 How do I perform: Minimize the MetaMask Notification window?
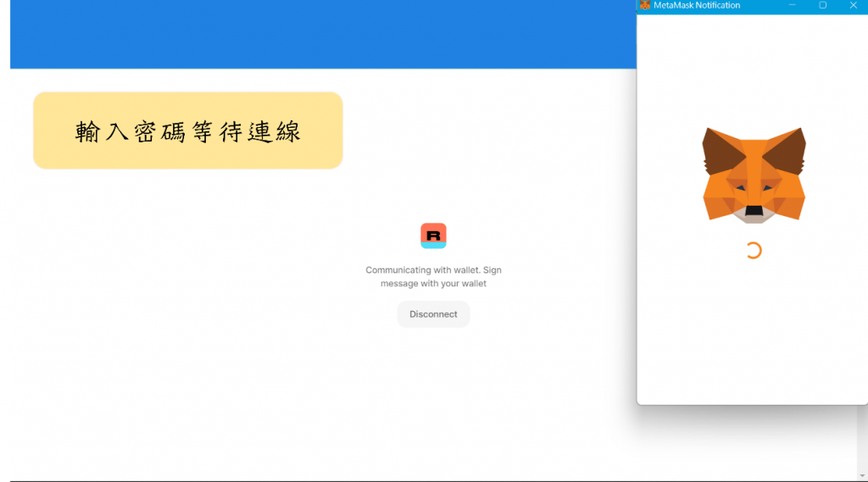(x=793, y=5)
